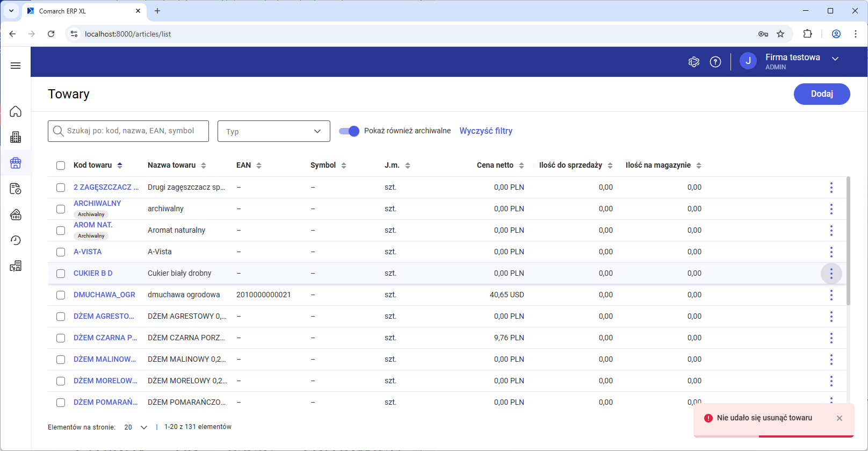
Task: Toggle off 'Pokaż również archiwalne' switch
Action: (x=349, y=131)
